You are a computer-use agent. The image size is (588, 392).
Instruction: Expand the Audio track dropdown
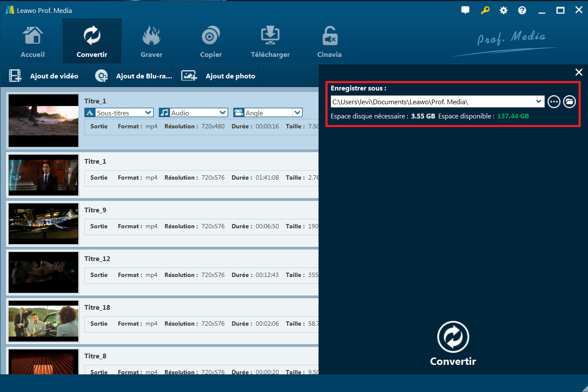[223, 113]
